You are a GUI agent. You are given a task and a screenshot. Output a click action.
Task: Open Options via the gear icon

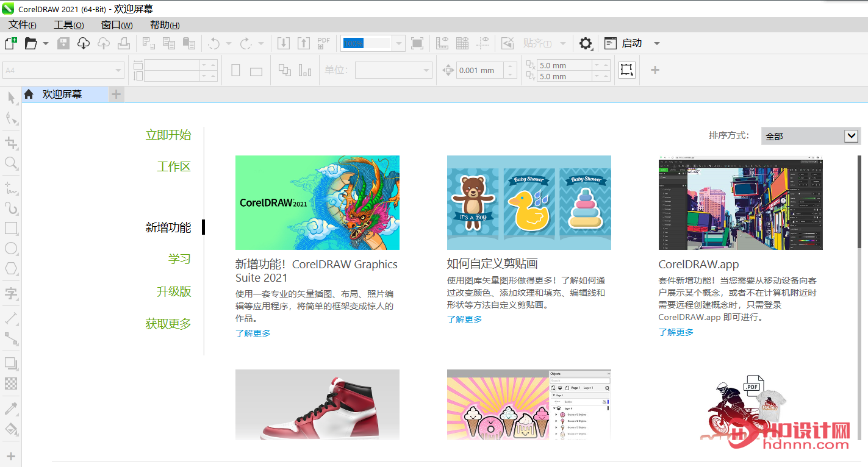586,43
